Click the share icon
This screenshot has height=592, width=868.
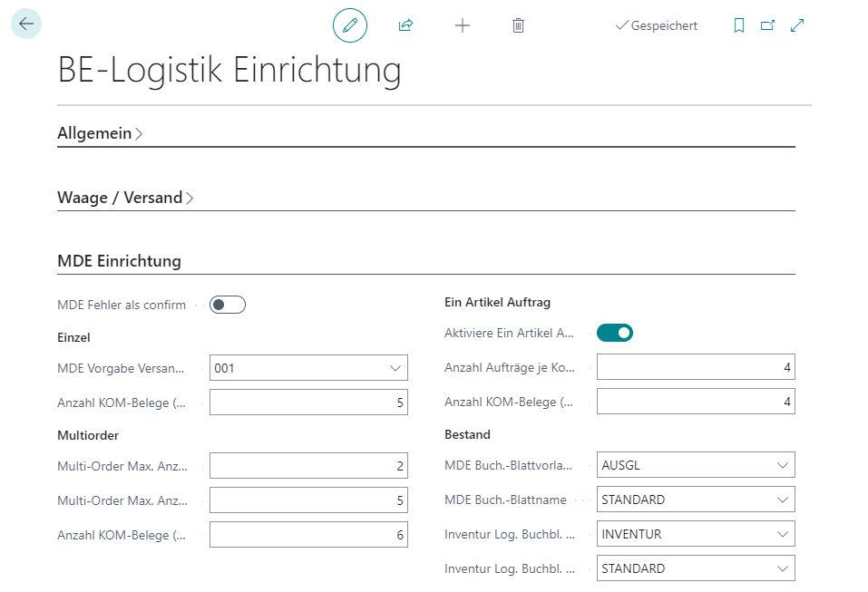pyautogui.click(x=405, y=25)
